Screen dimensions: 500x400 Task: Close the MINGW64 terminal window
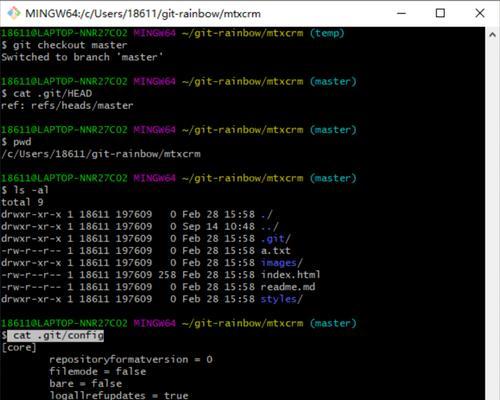[480, 13]
